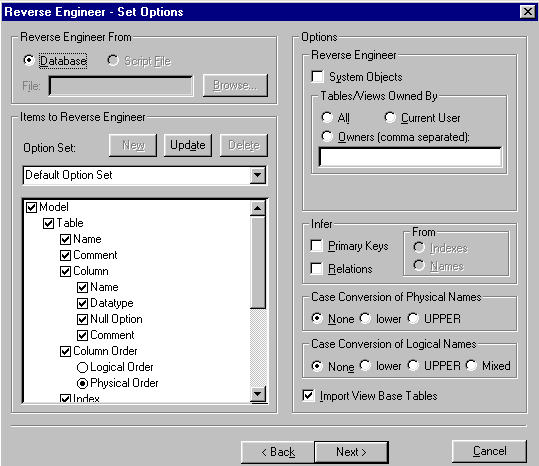Toggle the Comment checkbox under Table
The image size is (539, 466).
click(x=65, y=256)
